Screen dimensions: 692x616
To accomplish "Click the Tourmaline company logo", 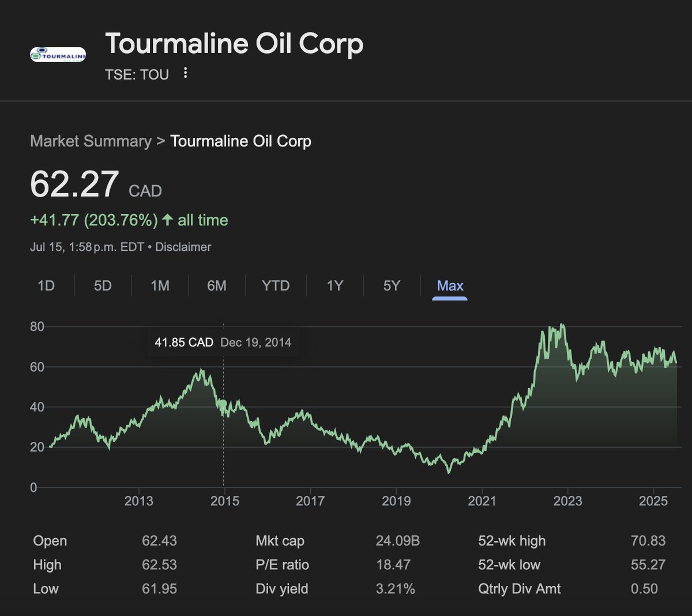I will [58, 55].
